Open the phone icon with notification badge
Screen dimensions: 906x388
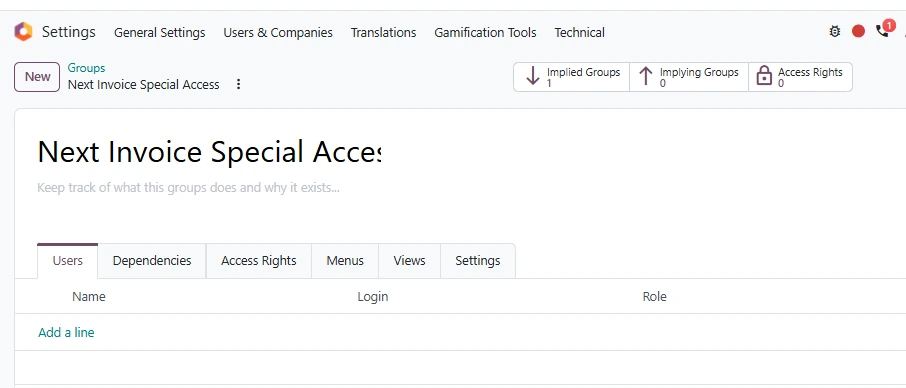(x=884, y=29)
